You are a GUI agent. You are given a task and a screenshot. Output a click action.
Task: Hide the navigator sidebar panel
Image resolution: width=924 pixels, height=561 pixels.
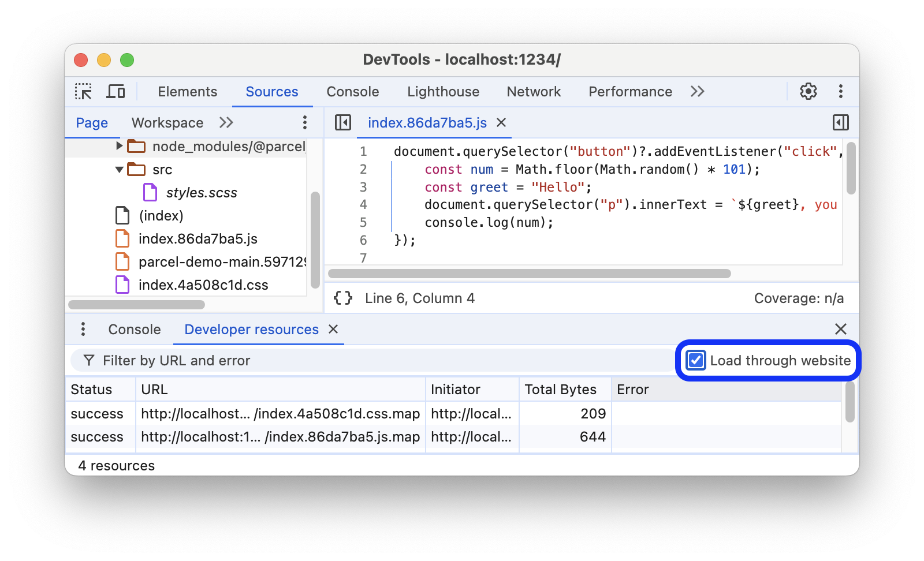(x=344, y=122)
